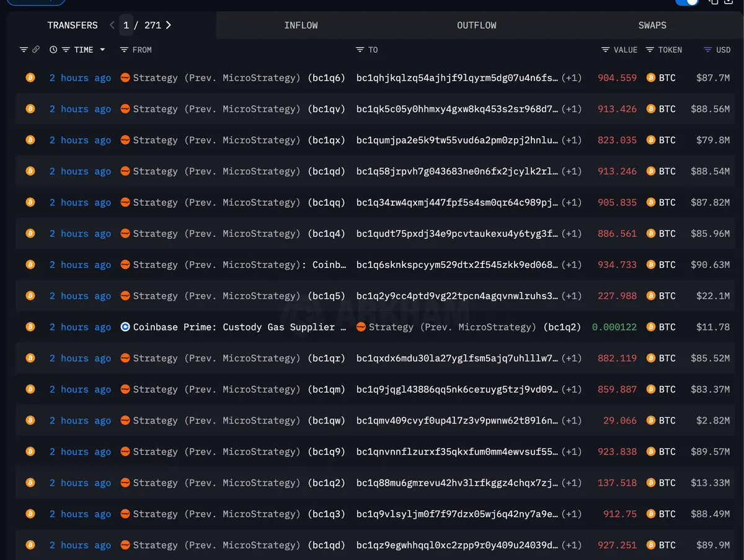Switch to the TRANSFERS tab
Viewport: 744px width, 560px height.
[x=73, y=25]
